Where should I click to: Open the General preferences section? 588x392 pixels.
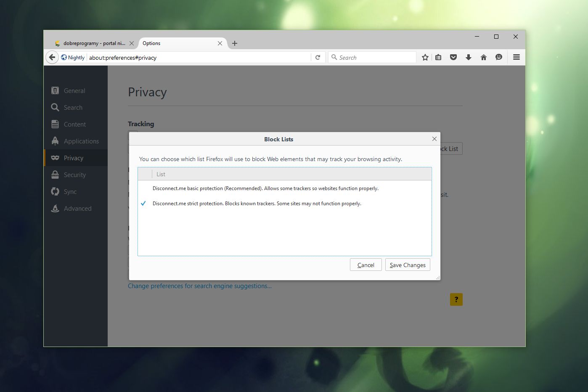(x=76, y=90)
